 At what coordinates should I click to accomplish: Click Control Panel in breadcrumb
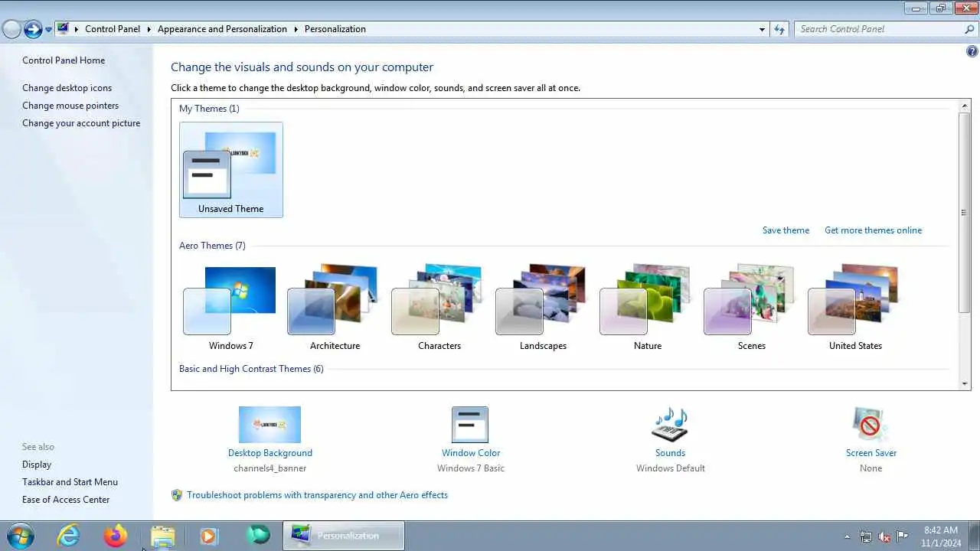point(113,29)
